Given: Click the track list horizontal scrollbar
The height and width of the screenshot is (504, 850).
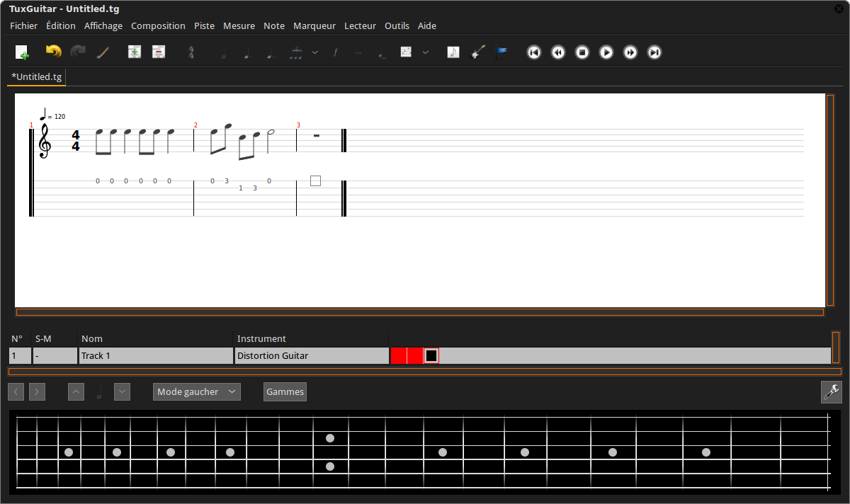Looking at the screenshot, I should point(425,371).
